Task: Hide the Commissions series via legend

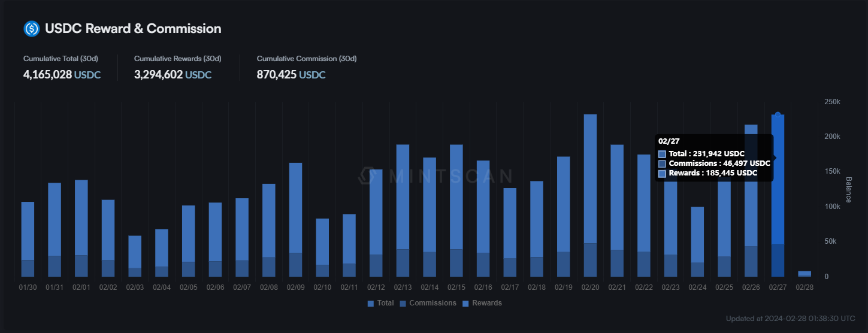Action: pyautogui.click(x=428, y=303)
